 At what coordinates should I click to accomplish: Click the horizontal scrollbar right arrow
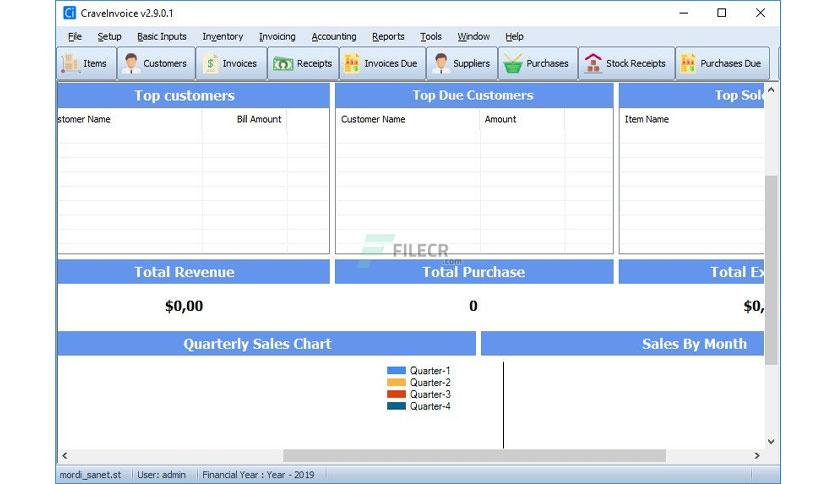coord(757,456)
